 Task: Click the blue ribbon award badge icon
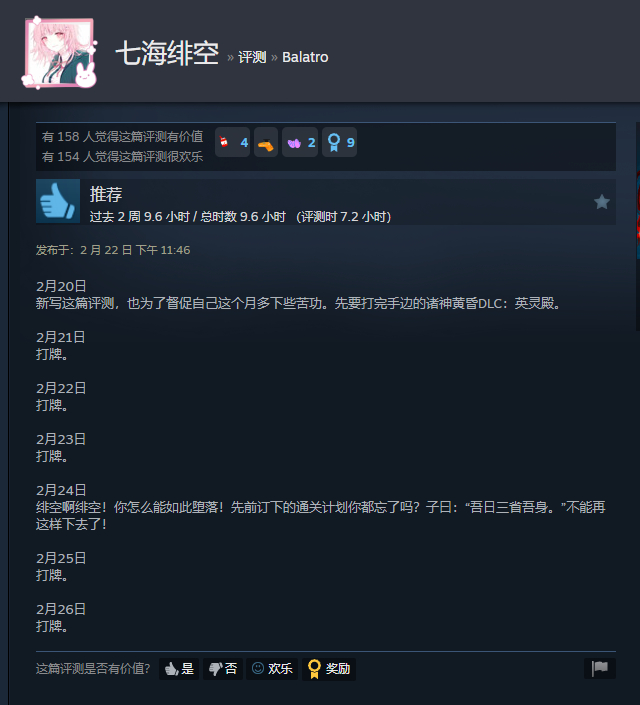coord(334,143)
